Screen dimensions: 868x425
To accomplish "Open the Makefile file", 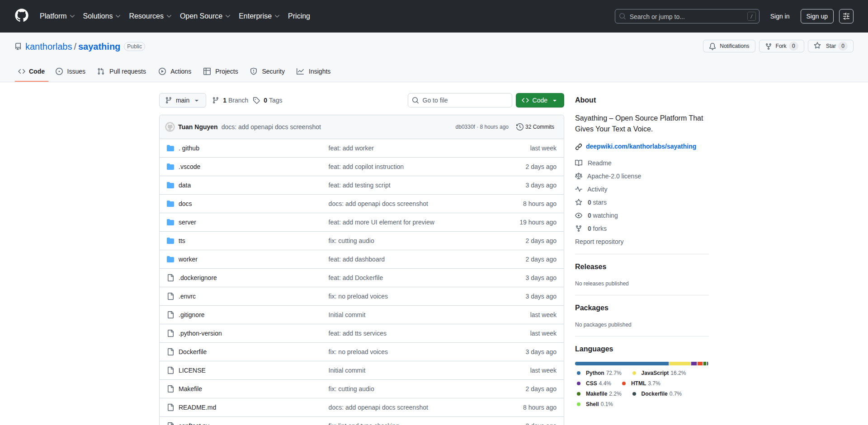I will [x=190, y=389].
